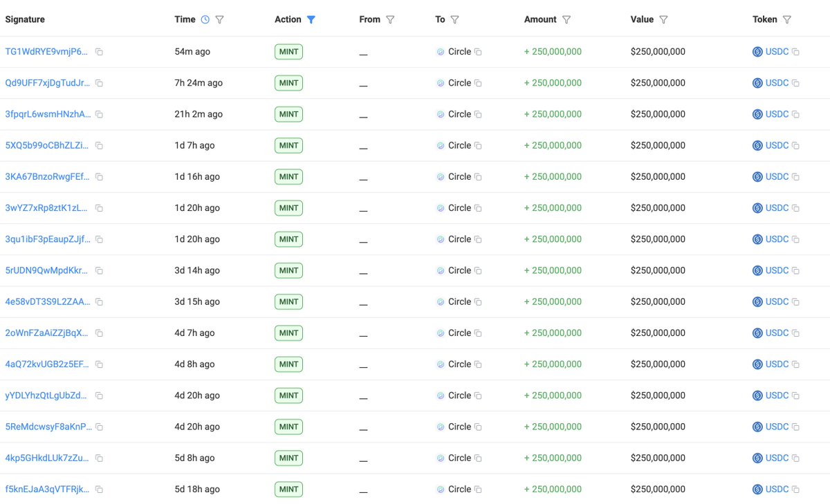Click the Time column header label

pyautogui.click(x=185, y=19)
